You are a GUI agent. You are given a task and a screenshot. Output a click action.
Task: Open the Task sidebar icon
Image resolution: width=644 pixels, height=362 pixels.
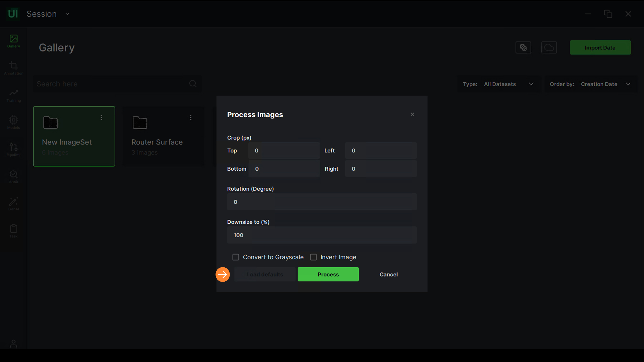pyautogui.click(x=13, y=231)
